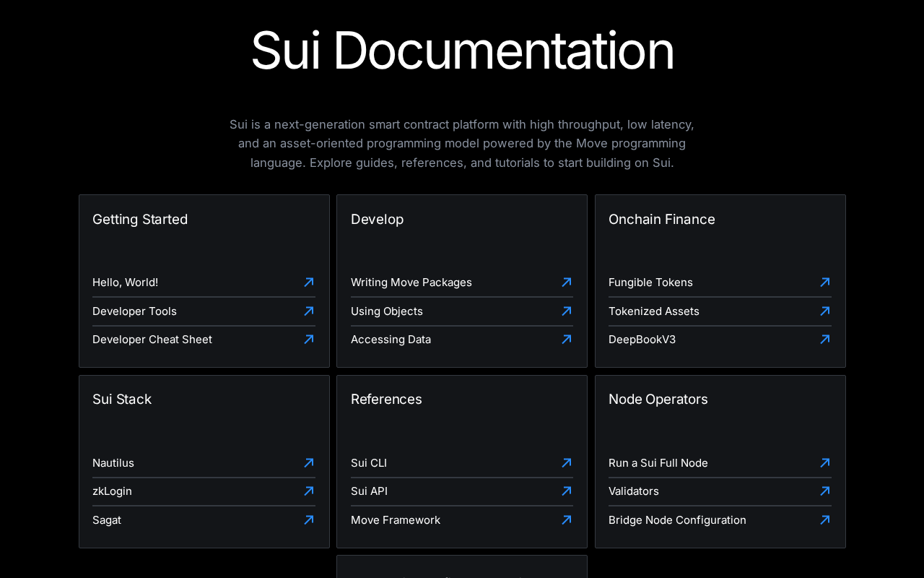Screen dimensions: 924x578
Task: Click the arrow icon next to Accessing Data
Action: click(x=567, y=340)
